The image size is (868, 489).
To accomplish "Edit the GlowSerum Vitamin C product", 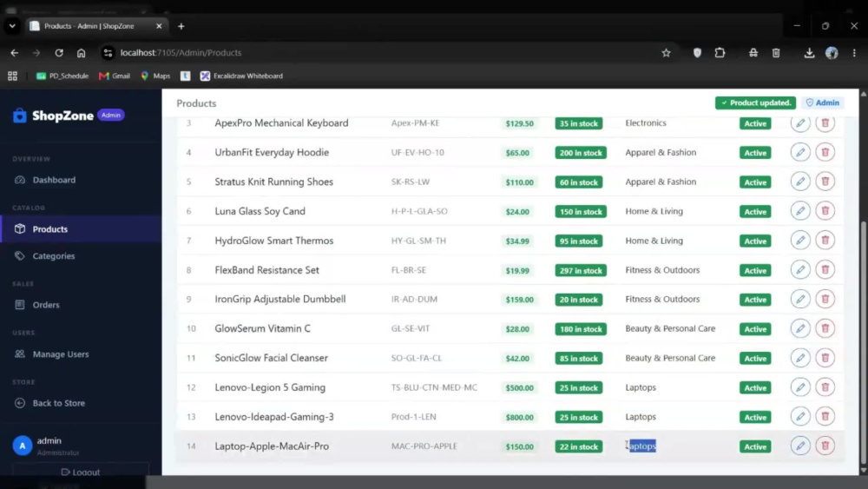I will click(800, 328).
